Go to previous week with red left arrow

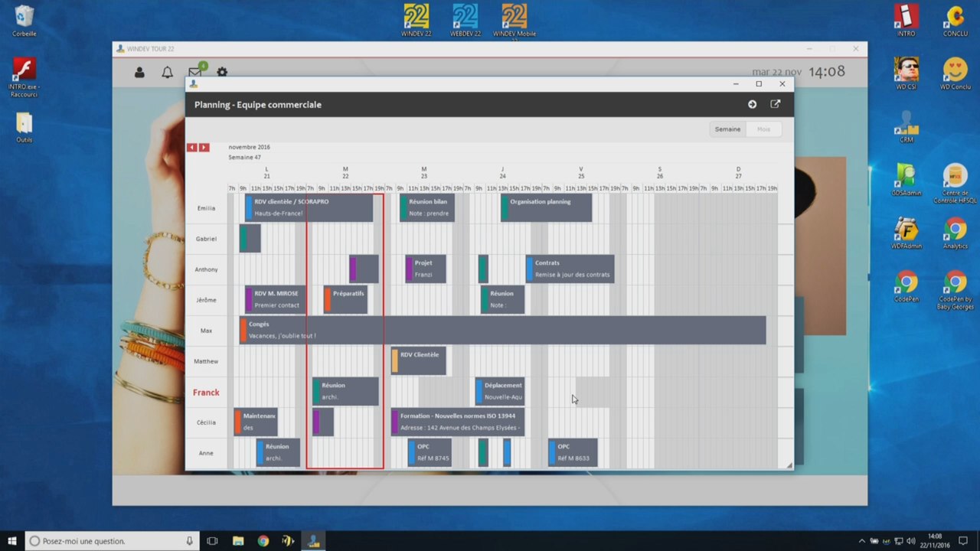click(x=192, y=147)
